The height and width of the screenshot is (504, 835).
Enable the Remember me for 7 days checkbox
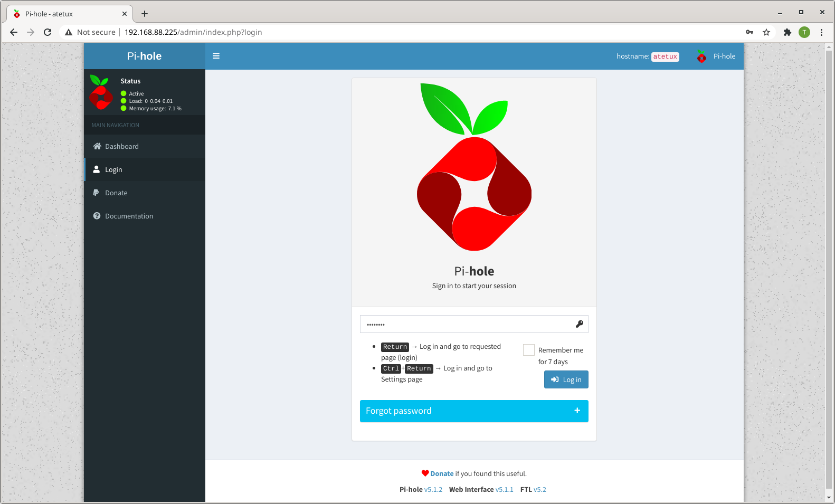pyautogui.click(x=529, y=350)
